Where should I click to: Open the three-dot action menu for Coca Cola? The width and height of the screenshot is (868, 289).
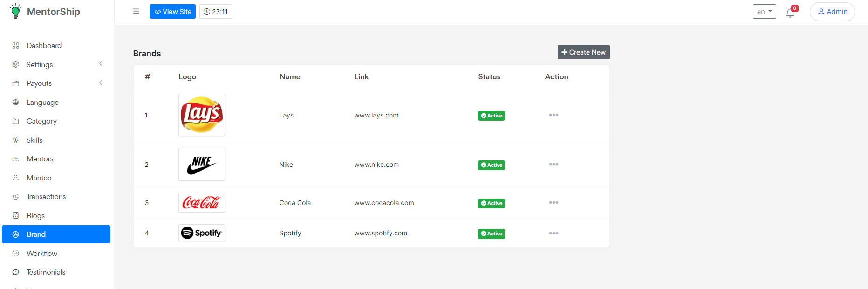[x=554, y=203]
